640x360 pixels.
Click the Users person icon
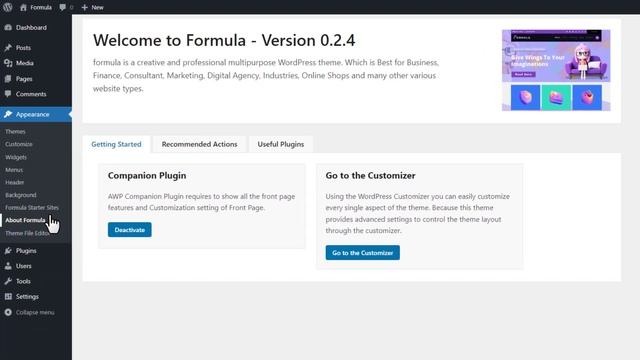(x=8, y=266)
